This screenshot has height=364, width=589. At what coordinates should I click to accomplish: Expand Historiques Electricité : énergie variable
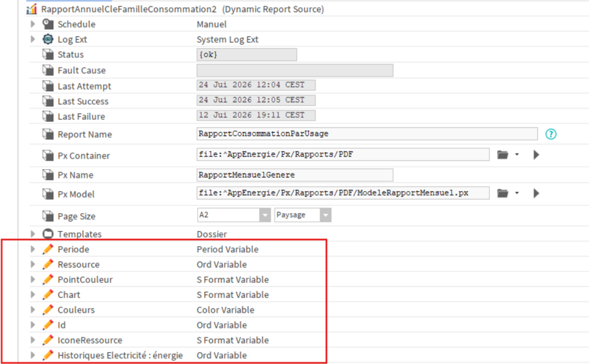pyautogui.click(x=32, y=355)
